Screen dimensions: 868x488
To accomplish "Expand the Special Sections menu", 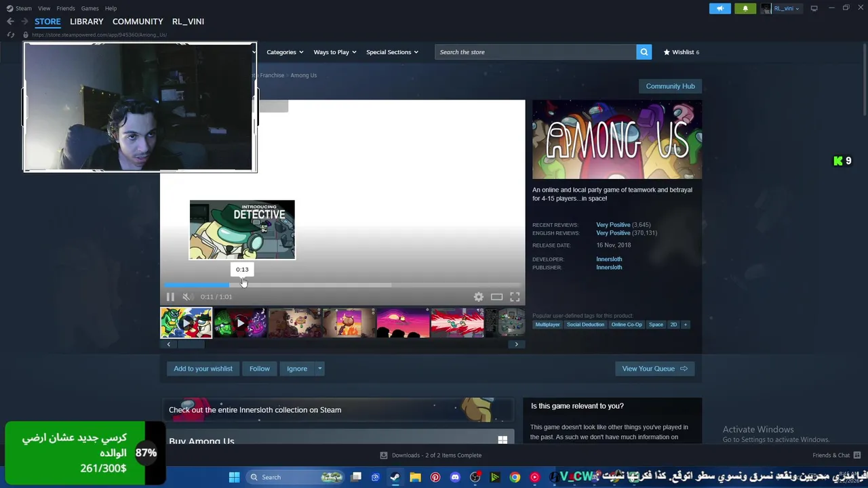I will point(392,52).
